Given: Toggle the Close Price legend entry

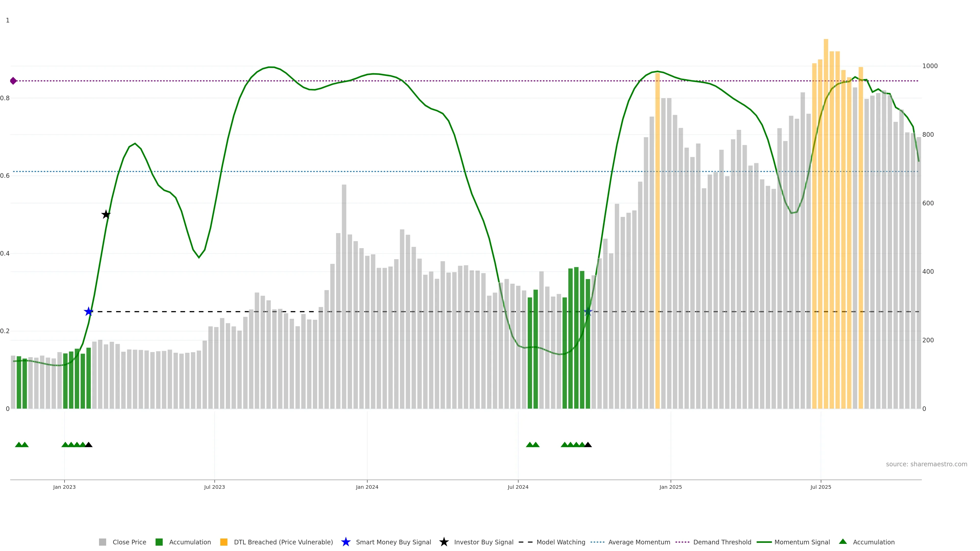Looking at the screenshot, I should coord(129,542).
